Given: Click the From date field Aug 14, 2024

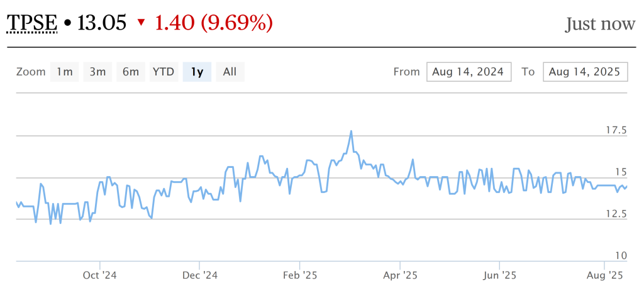Looking at the screenshot, I should [469, 72].
